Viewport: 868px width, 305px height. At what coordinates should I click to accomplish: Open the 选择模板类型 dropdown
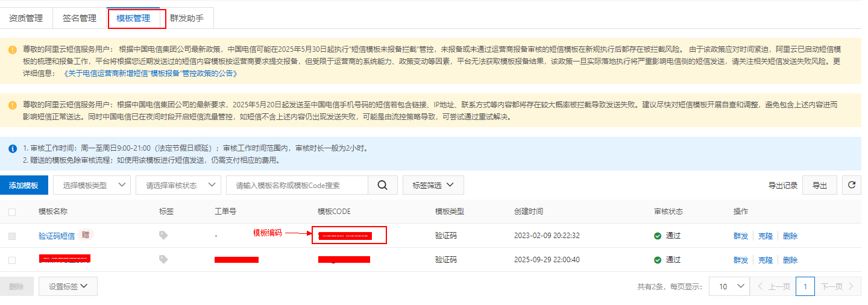tap(92, 186)
